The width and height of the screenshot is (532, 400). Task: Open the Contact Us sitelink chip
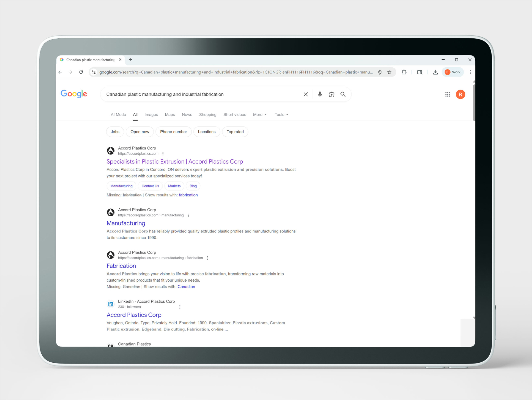[x=150, y=186]
